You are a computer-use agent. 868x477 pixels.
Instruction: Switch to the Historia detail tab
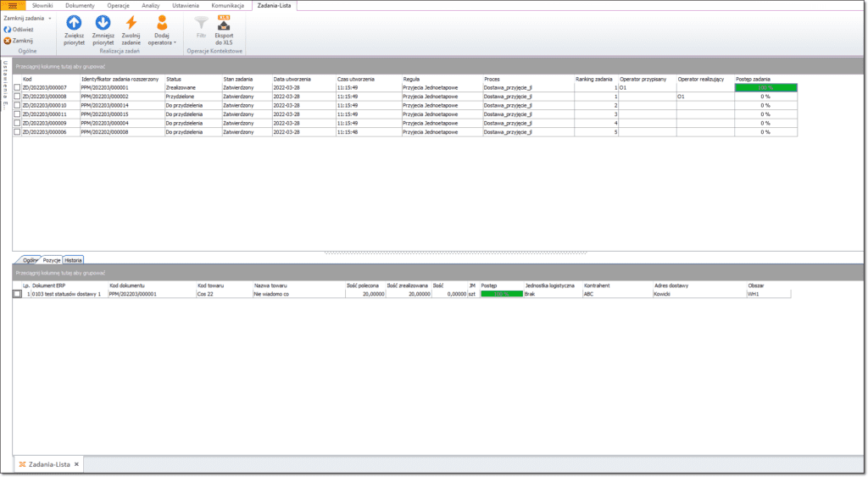73,260
